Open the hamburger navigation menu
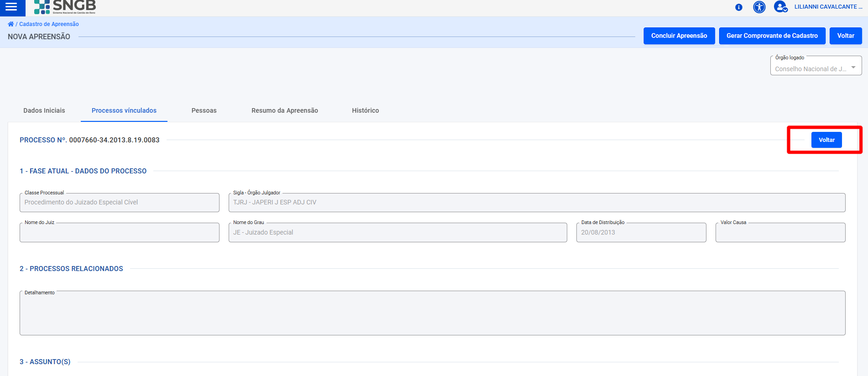868x376 pixels. click(x=11, y=7)
